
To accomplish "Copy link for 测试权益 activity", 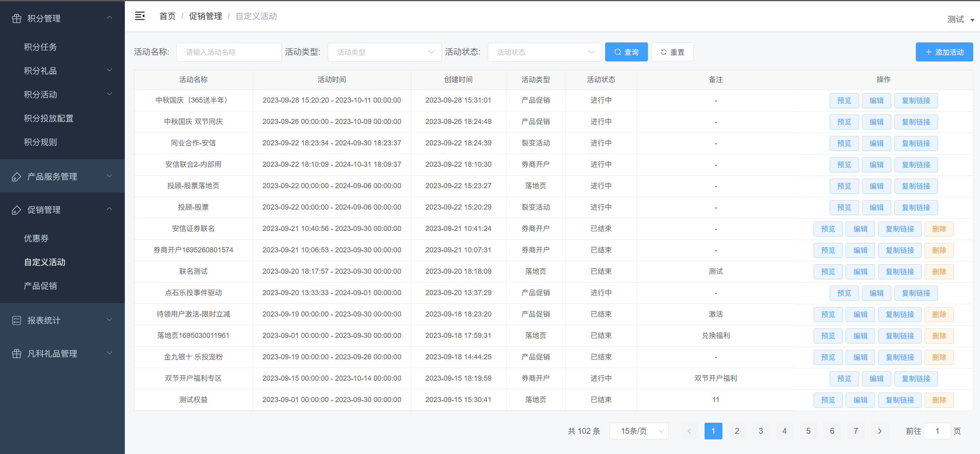I will pyautogui.click(x=900, y=400).
